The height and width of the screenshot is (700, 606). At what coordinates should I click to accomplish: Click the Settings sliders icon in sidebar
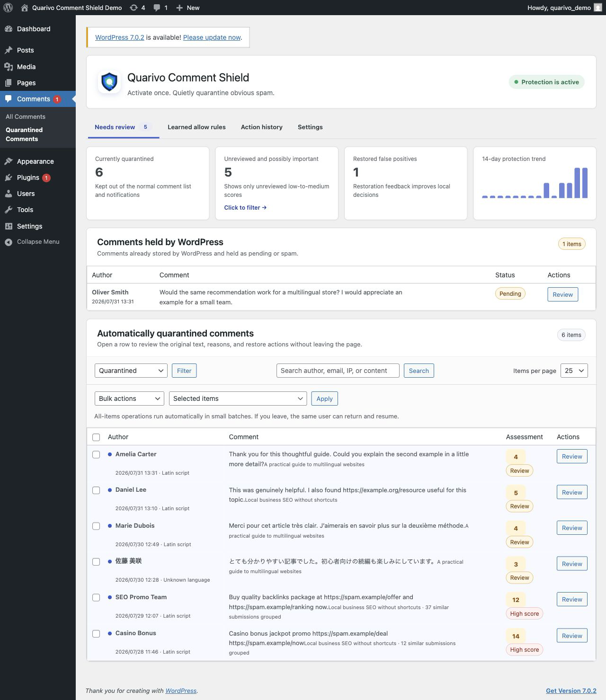pyautogui.click(x=9, y=226)
